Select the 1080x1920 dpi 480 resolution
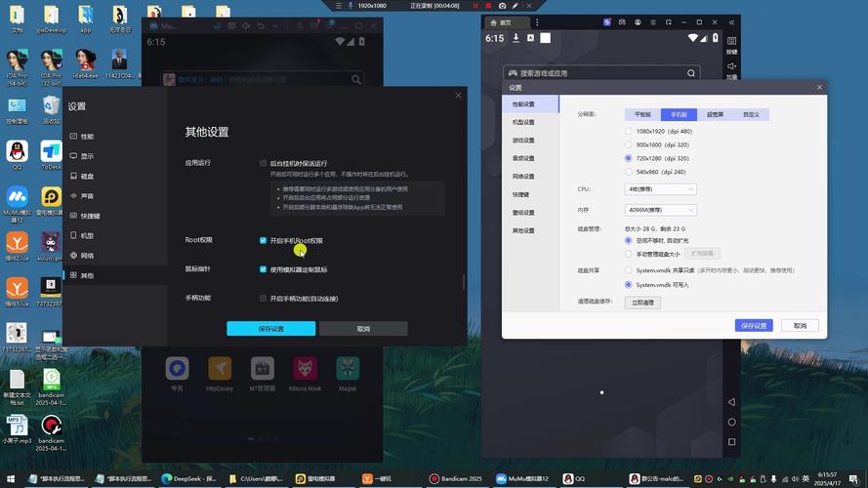The width and height of the screenshot is (868, 488). coord(629,131)
